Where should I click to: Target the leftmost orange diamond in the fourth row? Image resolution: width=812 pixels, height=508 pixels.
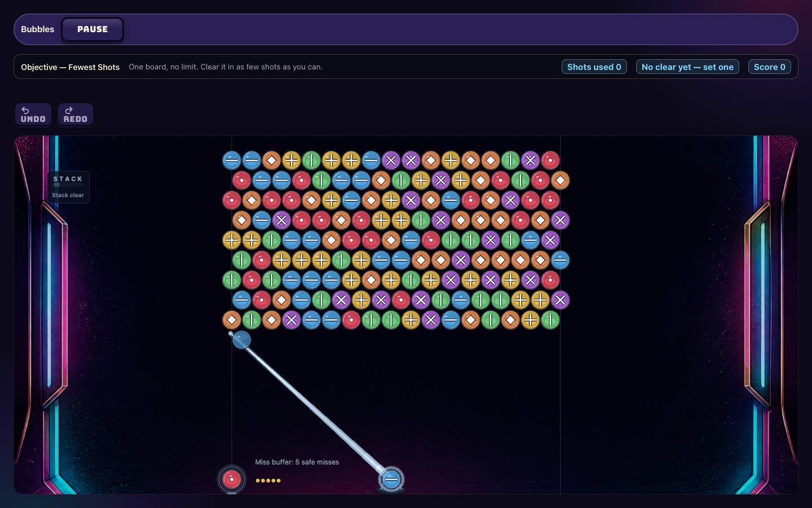tap(241, 220)
